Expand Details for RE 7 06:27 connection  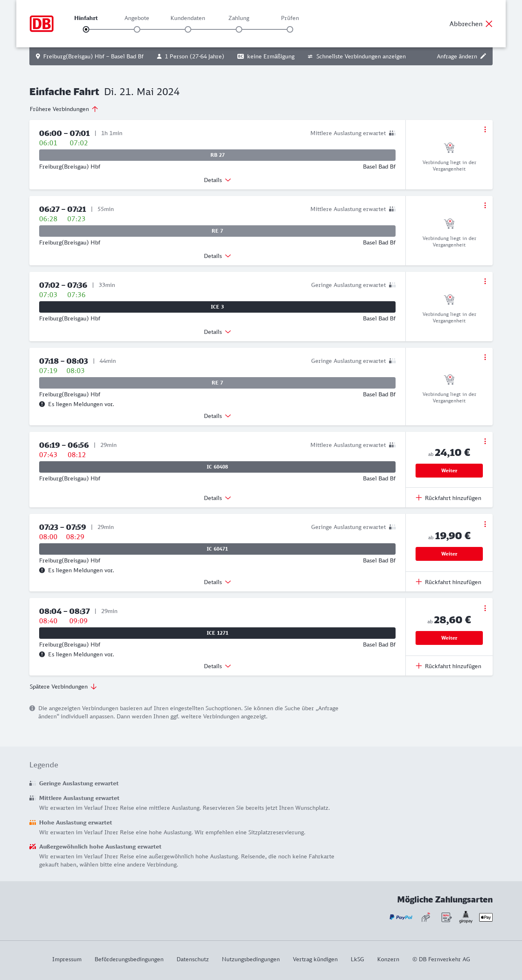[217, 256]
